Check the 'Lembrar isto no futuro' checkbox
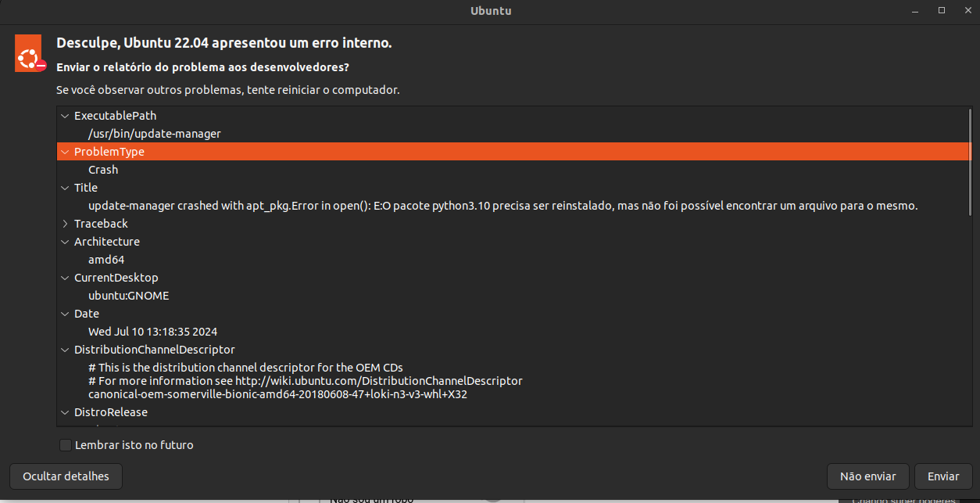The height and width of the screenshot is (503, 980). click(x=66, y=445)
